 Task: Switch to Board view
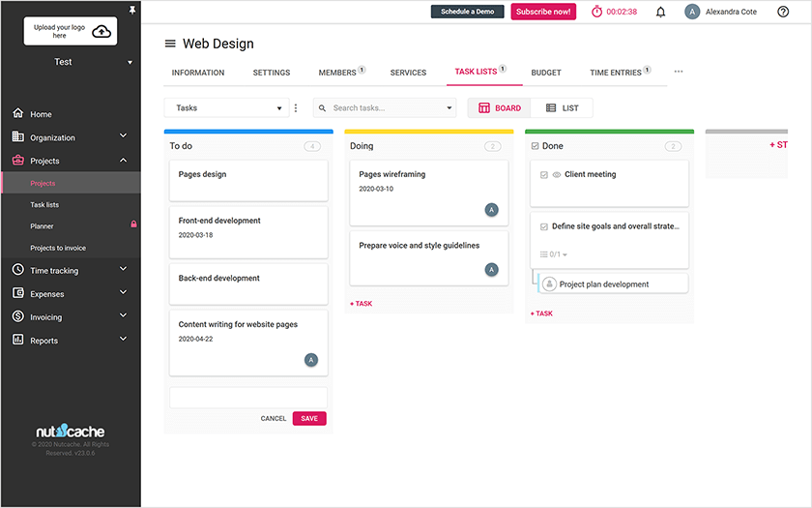point(499,107)
